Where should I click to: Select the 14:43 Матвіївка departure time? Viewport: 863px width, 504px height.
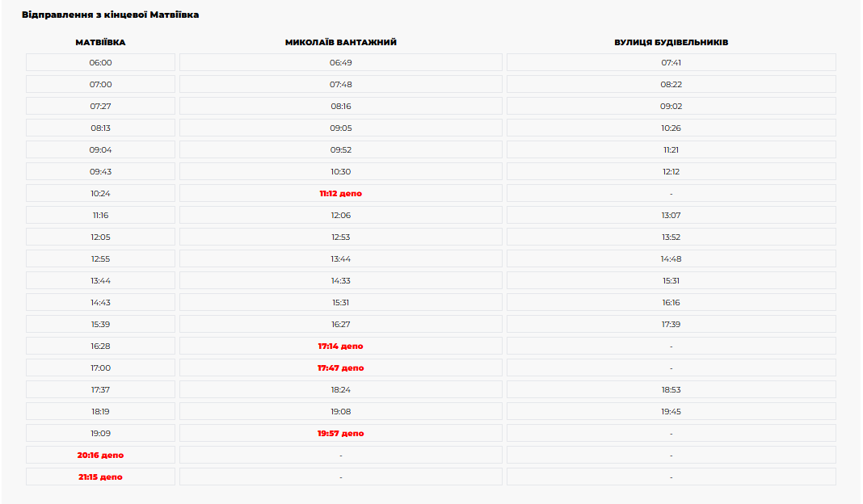100,303
